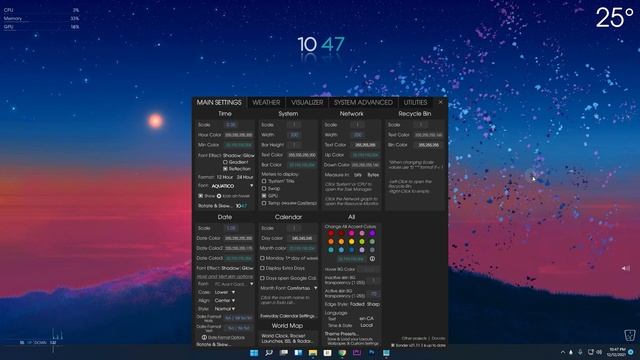
Task: Open the Widgets taskbar icon
Action: point(298,353)
